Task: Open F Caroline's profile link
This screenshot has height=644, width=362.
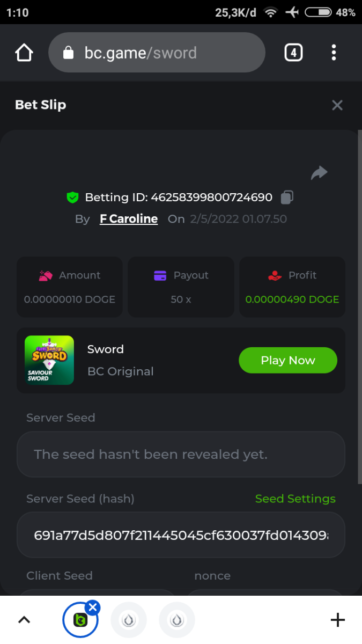Action: click(129, 219)
